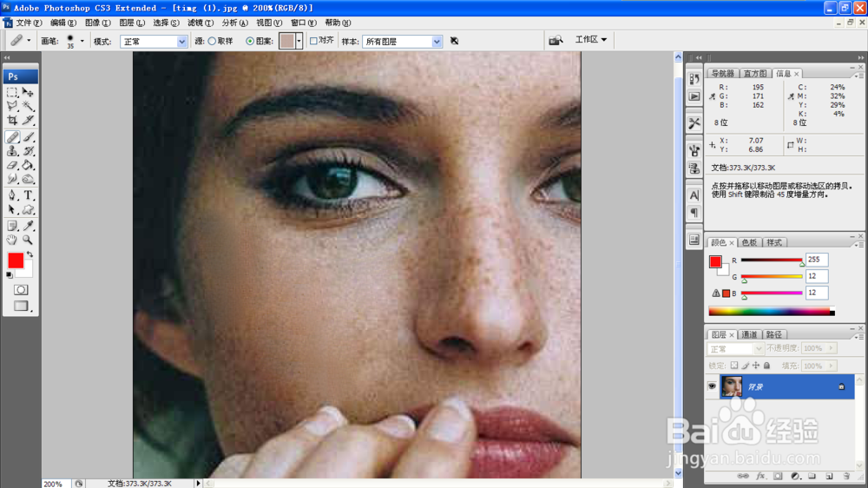The width and height of the screenshot is (868, 488).
Task: Change the screen mode
Action: click(21, 306)
